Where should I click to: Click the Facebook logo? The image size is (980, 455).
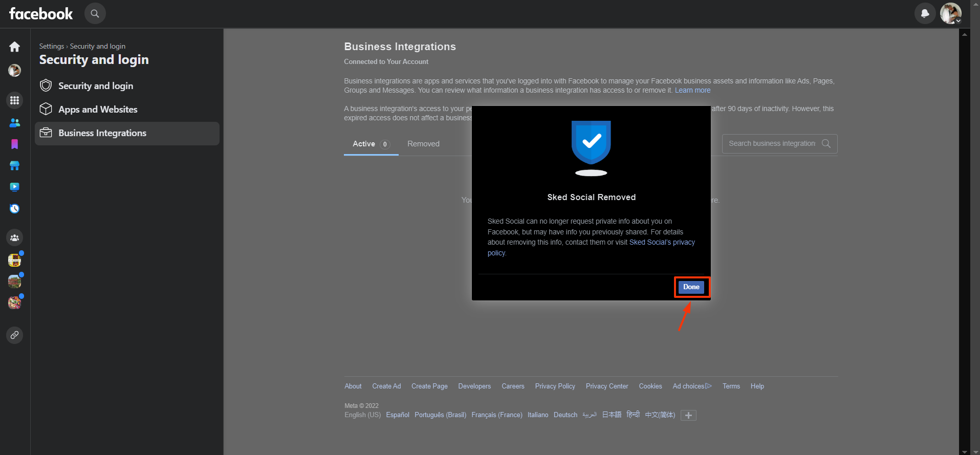click(x=41, y=13)
